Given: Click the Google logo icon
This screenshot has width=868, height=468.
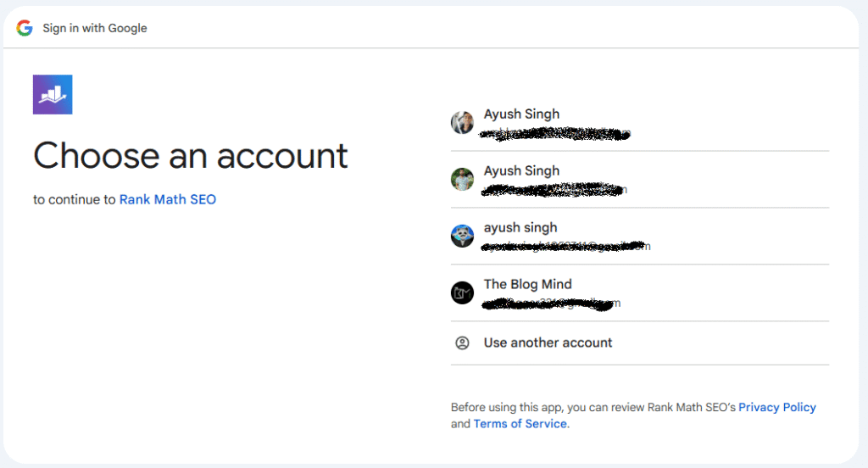Looking at the screenshot, I should tap(25, 28).
